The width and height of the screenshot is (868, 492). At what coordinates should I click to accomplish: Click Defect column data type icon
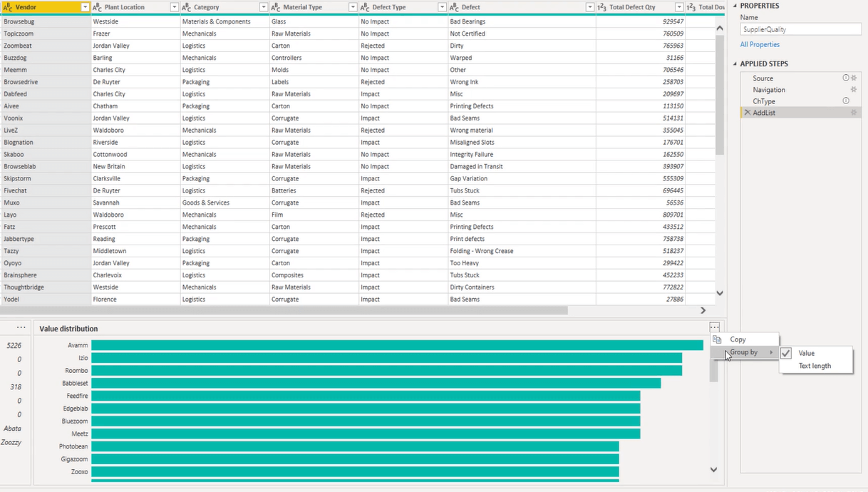[x=455, y=7]
